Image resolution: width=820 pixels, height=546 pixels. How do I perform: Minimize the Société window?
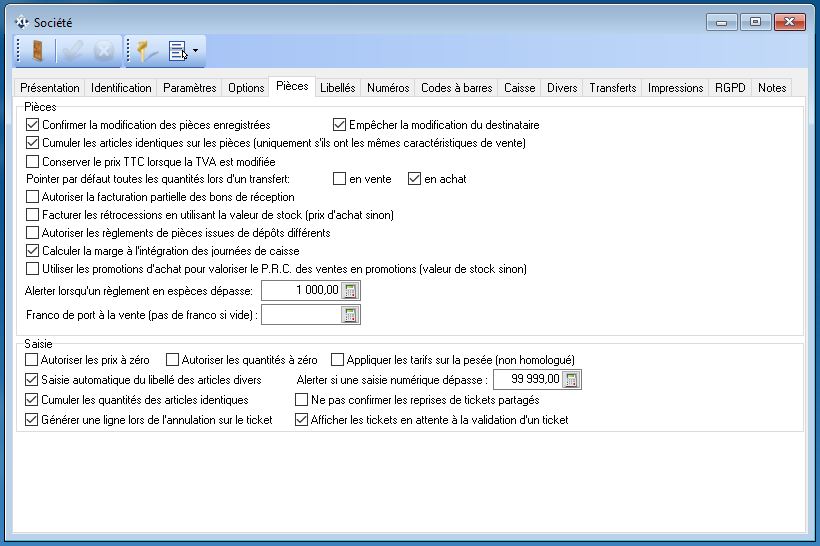click(721, 22)
